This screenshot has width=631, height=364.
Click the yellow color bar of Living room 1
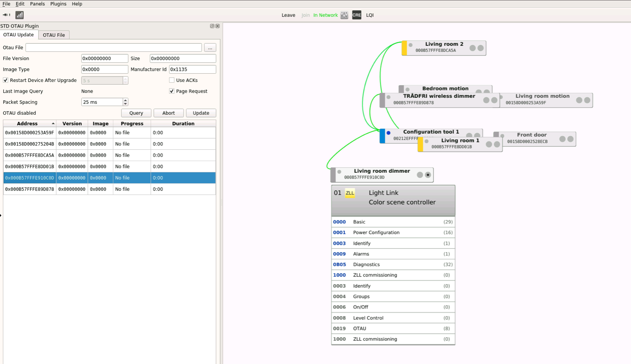pyautogui.click(x=420, y=145)
